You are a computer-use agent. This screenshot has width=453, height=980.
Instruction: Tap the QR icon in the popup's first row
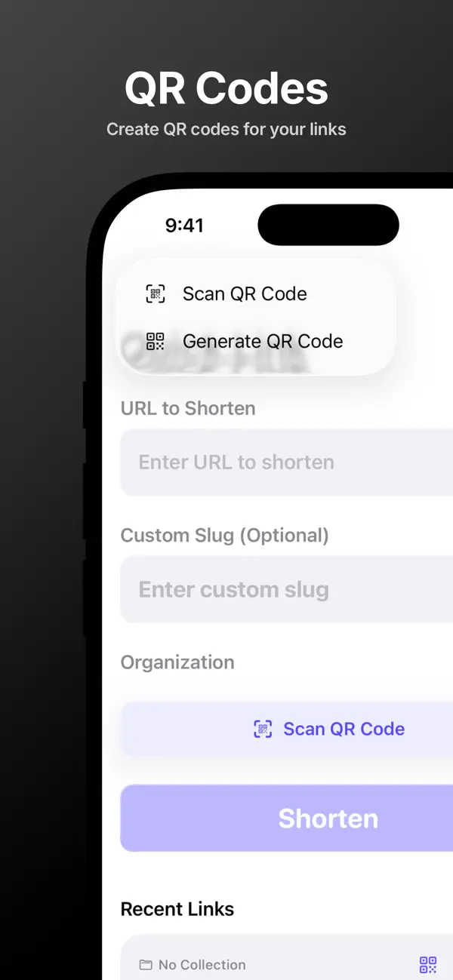(x=156, y=293)
